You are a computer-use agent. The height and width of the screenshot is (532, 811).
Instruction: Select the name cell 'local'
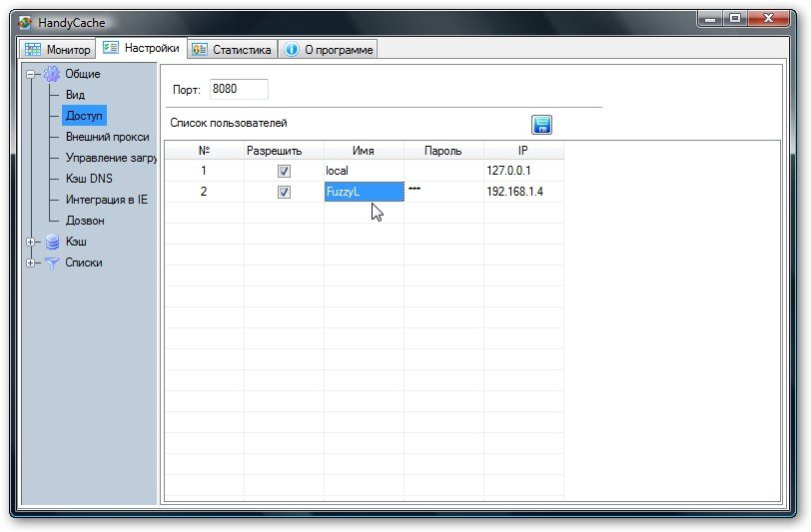tap(364, 171)
